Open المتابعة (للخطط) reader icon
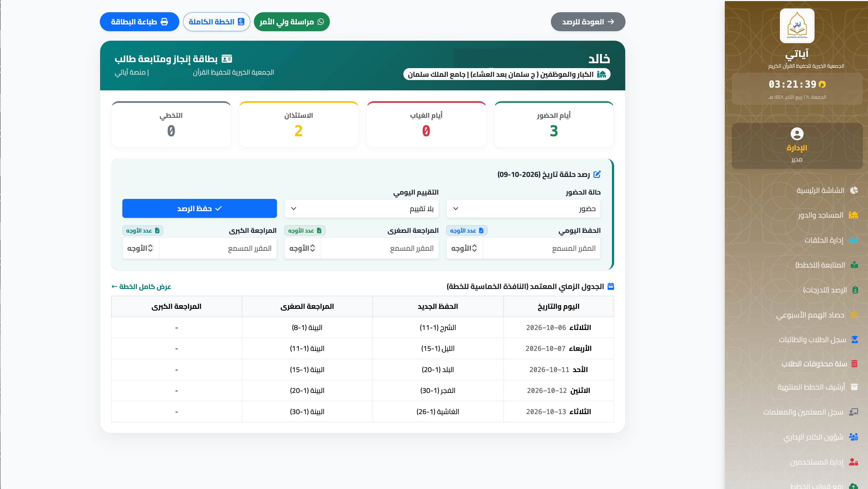The image size is (868, 489). [854, 265]
